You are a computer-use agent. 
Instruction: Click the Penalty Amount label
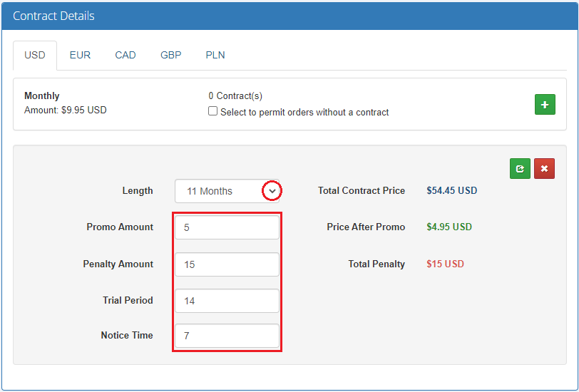tap(118, 264)
